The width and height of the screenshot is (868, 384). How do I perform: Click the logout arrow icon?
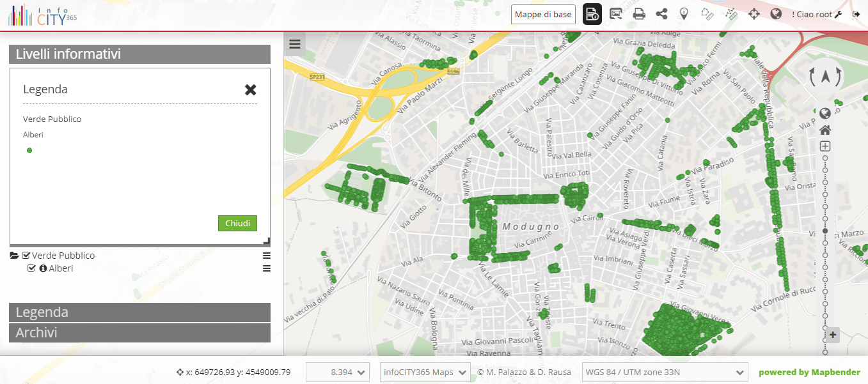click(x=856, y=14)
